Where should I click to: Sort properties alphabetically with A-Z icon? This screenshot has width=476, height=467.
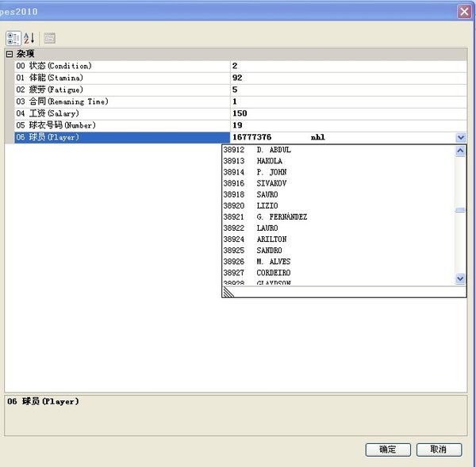click(x=29, y=38)
